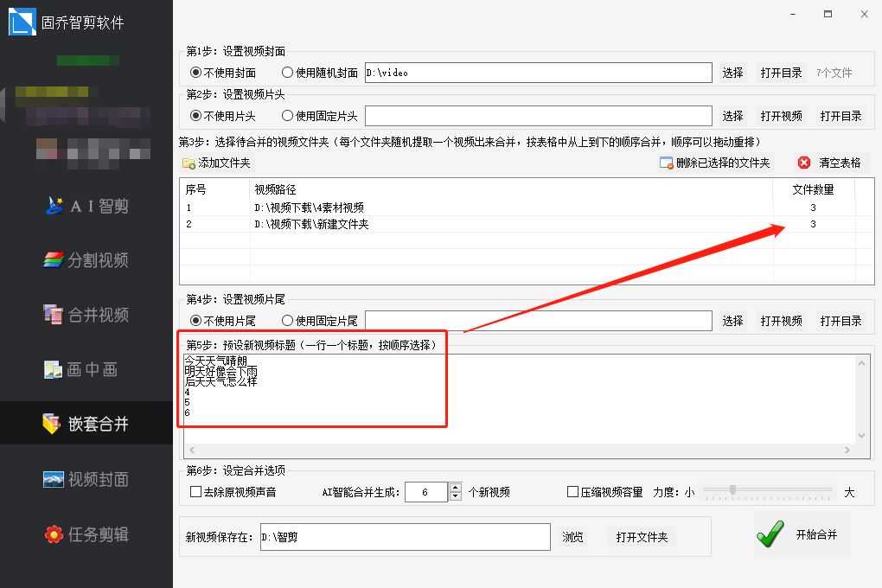Click the title box horizontal scrollbar right arrow
The width and height of the screenshot is (882, 588).
pos(847,450)
